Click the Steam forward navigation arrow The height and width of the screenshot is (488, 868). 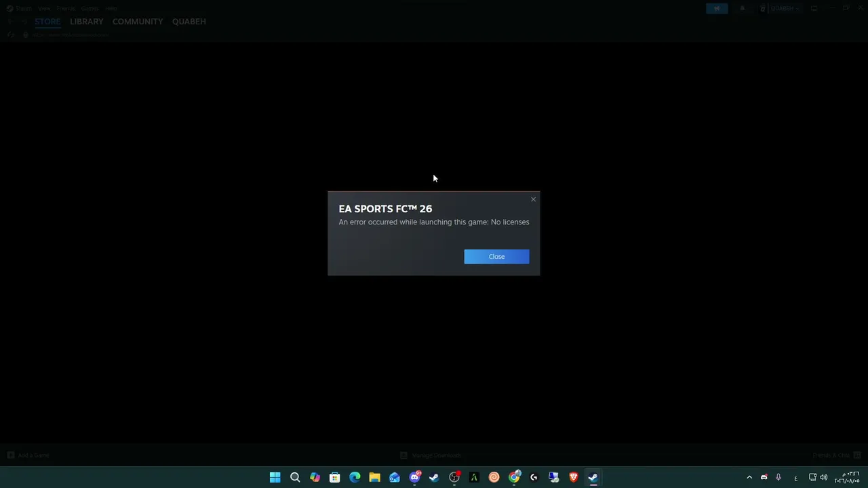24,22
